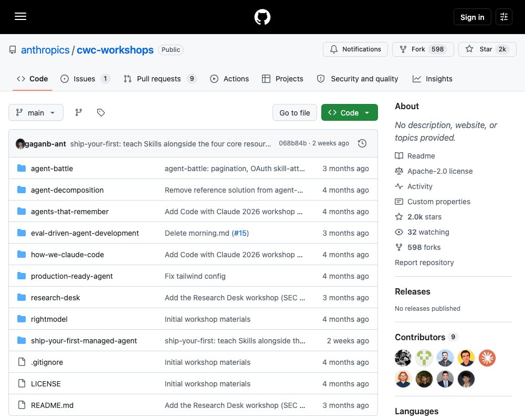The height and width of the screenshot is (420, 525).
Task: Open the green pixel contributor avatar
Action: pos(424,358)
